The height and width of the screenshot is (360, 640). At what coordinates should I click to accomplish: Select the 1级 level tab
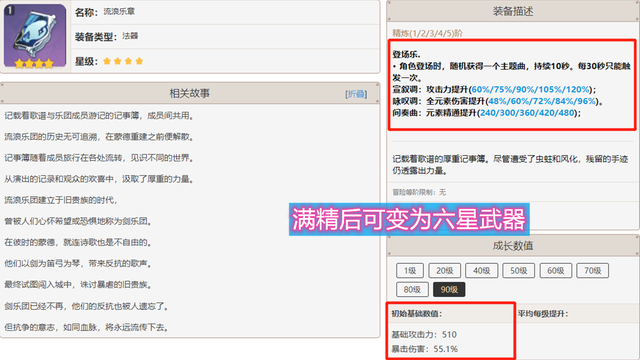click(x=410, y=271)
